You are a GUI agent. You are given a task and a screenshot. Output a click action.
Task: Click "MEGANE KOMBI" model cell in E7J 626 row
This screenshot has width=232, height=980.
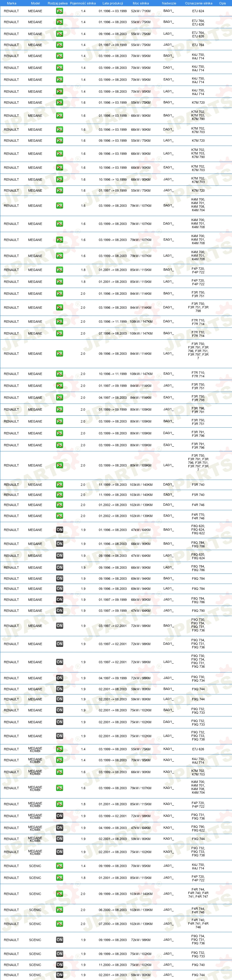(x=35, y=749)
